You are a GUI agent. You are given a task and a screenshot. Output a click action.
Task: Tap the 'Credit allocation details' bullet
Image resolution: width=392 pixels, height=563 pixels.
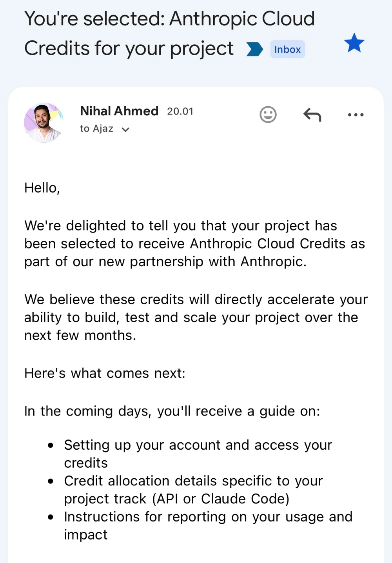(193, 490)
